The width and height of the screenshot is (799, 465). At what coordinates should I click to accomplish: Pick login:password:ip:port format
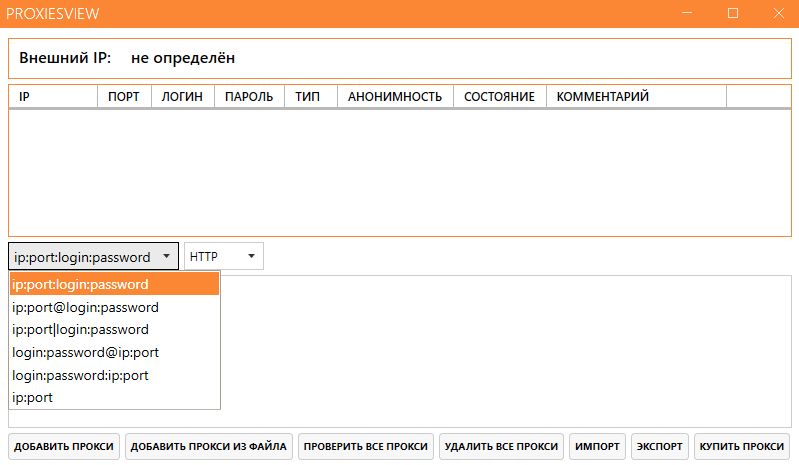(x=115, y=375)
